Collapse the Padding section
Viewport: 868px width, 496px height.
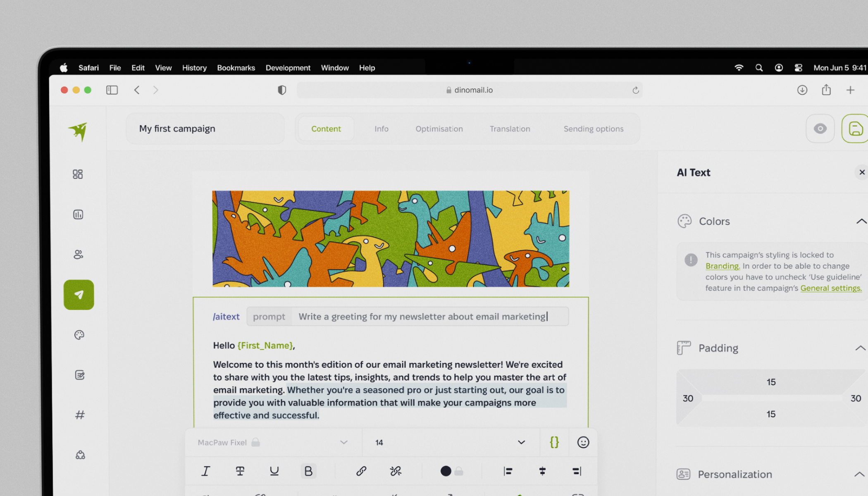(x=861, y=348)
